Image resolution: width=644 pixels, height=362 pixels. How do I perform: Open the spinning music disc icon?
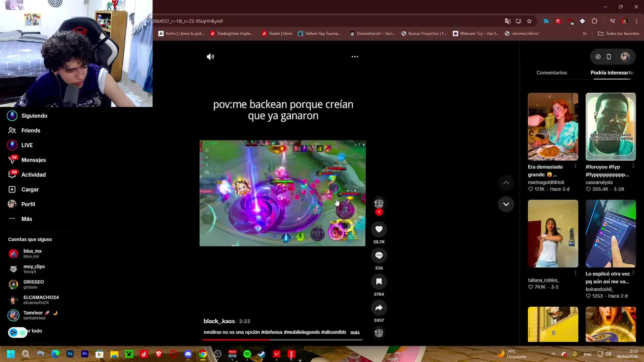point(379,333)
